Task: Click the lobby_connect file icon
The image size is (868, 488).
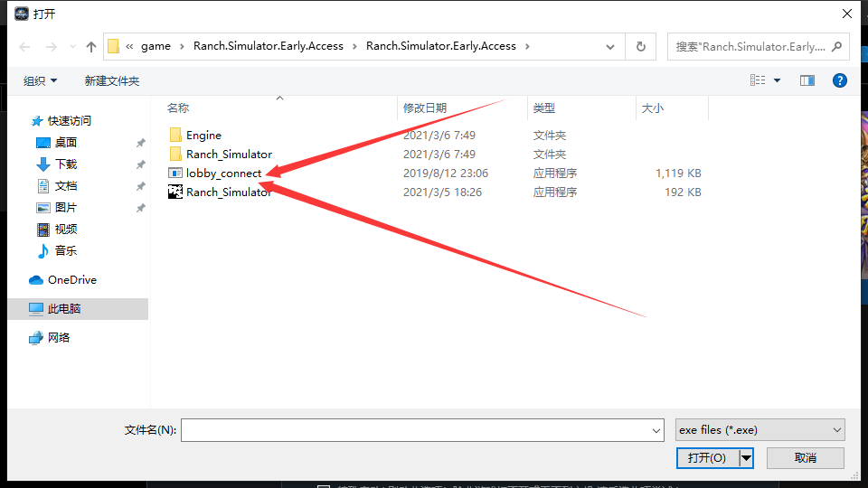Action: [175, 174]
